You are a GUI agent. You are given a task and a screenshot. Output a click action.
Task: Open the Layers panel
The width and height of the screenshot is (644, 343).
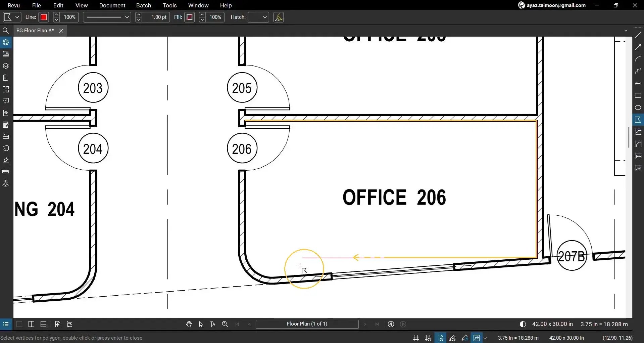click(6, 66)
